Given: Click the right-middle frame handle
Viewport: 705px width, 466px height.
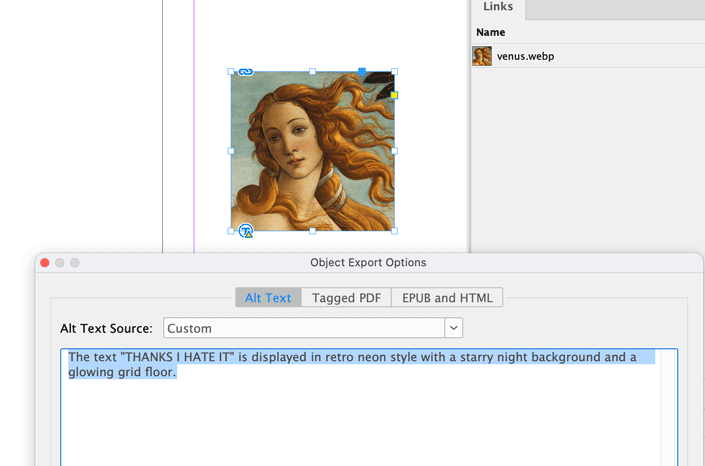Looking at the screenshot, I should (394, 151).
